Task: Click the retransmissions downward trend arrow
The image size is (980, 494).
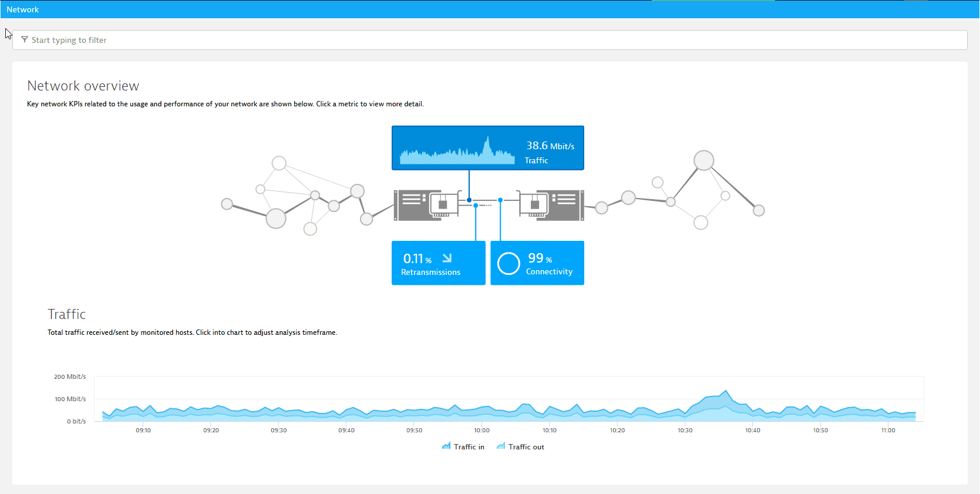Action: tap(447, 258)
